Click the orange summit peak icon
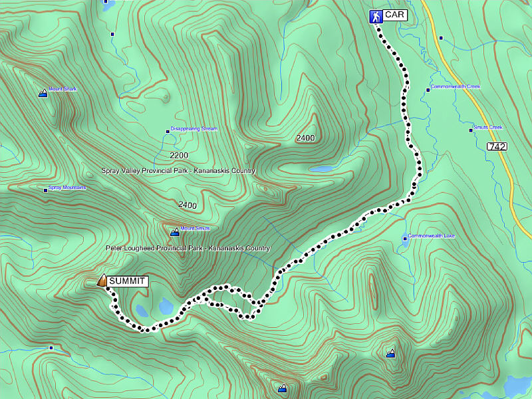The width and height of the screenshot is (532, 399). tap(102, 281)
